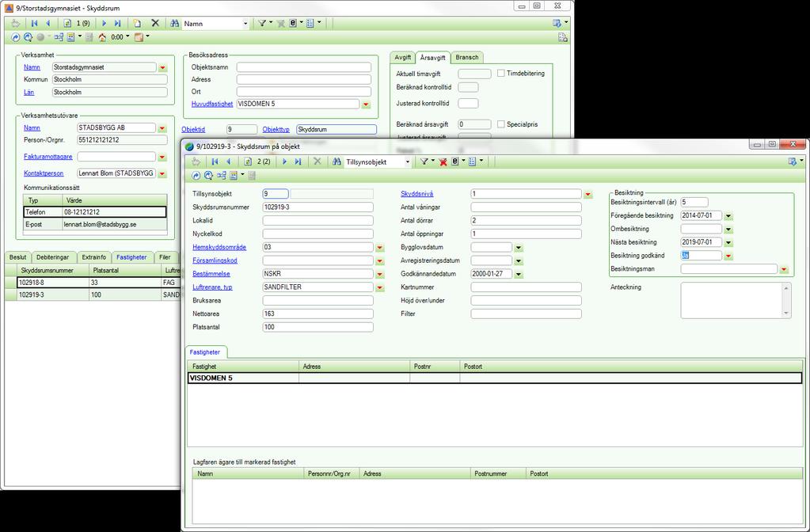
Task: Switch to the Debiteringar tab
Action: (x=53, y=256)
